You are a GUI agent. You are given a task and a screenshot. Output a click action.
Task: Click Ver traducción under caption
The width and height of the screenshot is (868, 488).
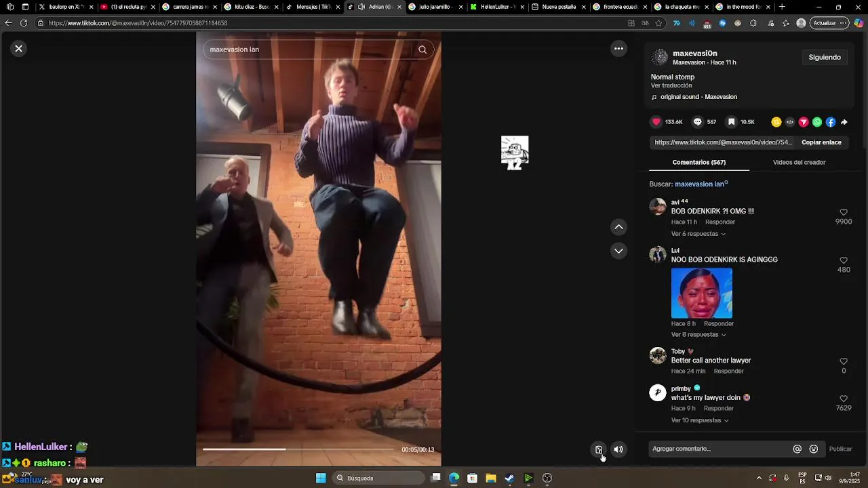[x=671, y=86]
